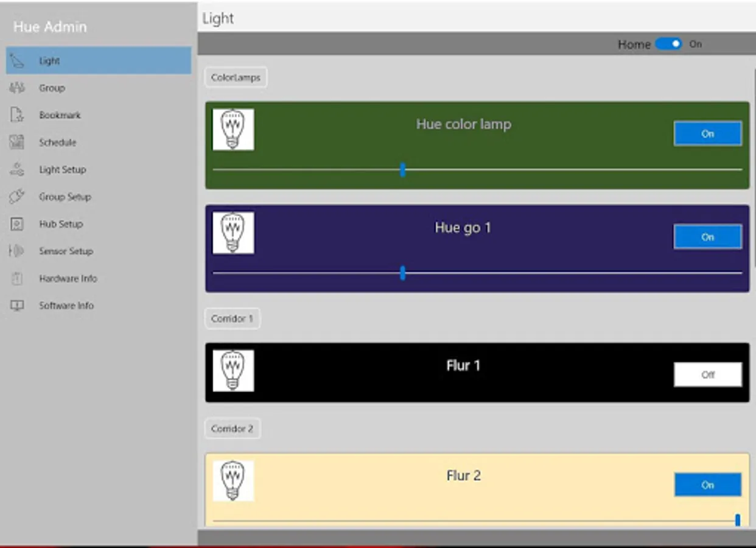
Task: Click the Hub Setup icon
Action: pos(17,224)
